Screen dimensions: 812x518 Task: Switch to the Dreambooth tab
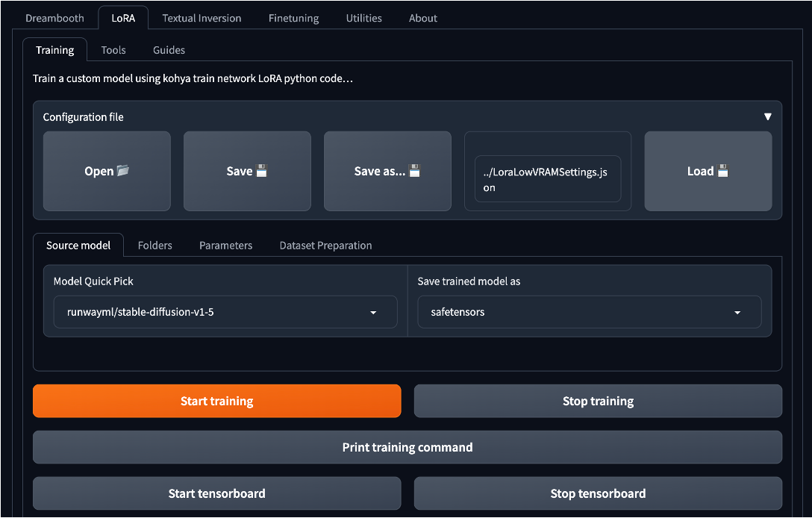[x=54, y=18]
